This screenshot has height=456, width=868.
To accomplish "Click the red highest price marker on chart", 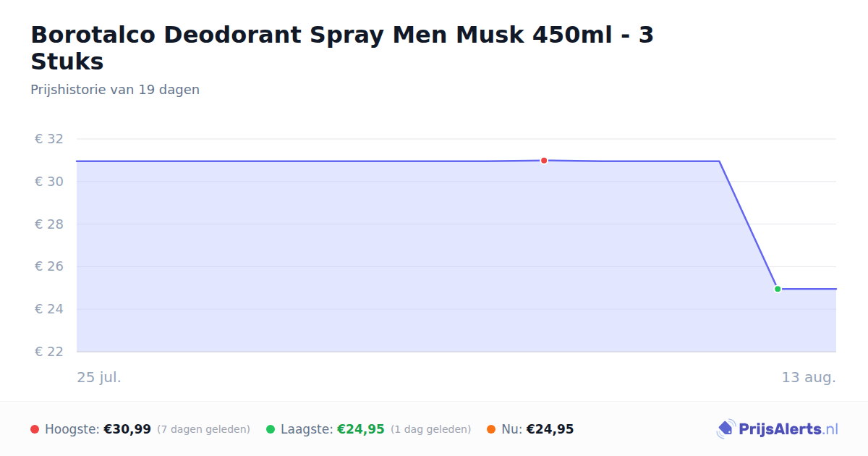I will (x=544, y=161).
